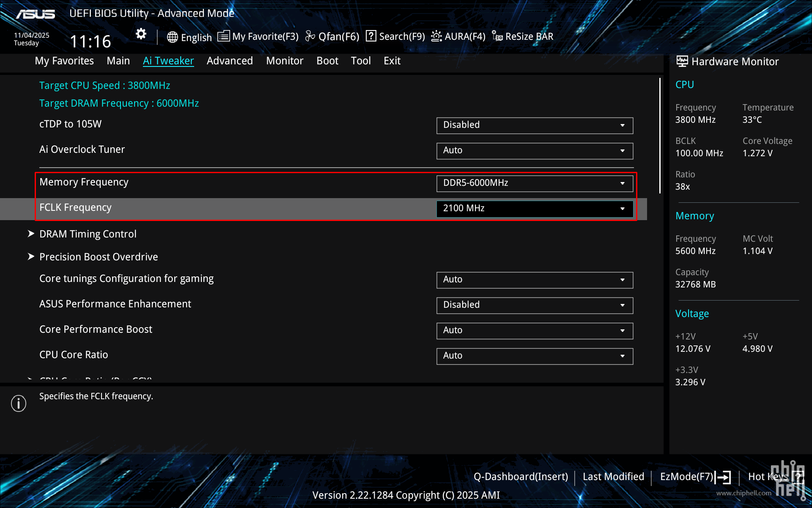This screenshot has width=812, height=508.
Task: Switch to the Advanced tab
Action: click(x=230, y=61)
